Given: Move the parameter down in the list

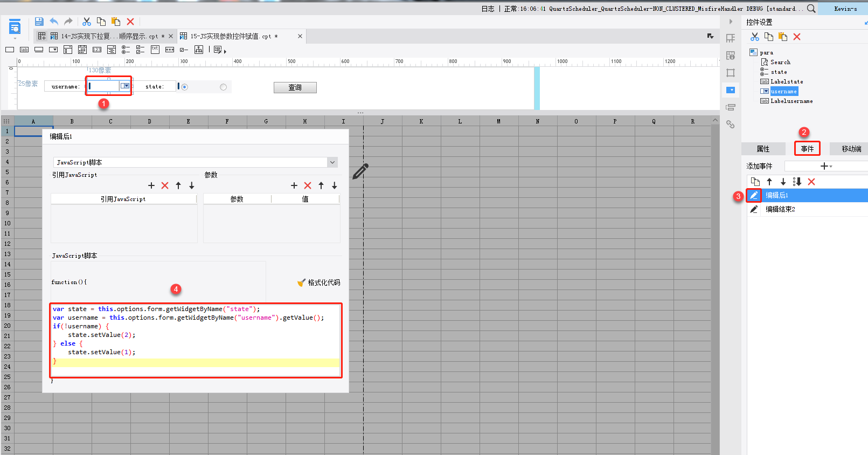Looking at the screenshot, I should 335,185.
